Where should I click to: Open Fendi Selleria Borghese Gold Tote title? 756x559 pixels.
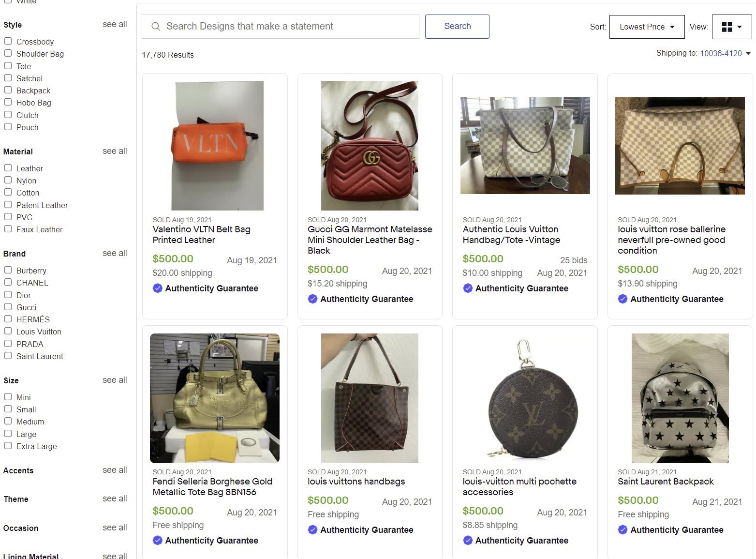[x=212, y=487]
